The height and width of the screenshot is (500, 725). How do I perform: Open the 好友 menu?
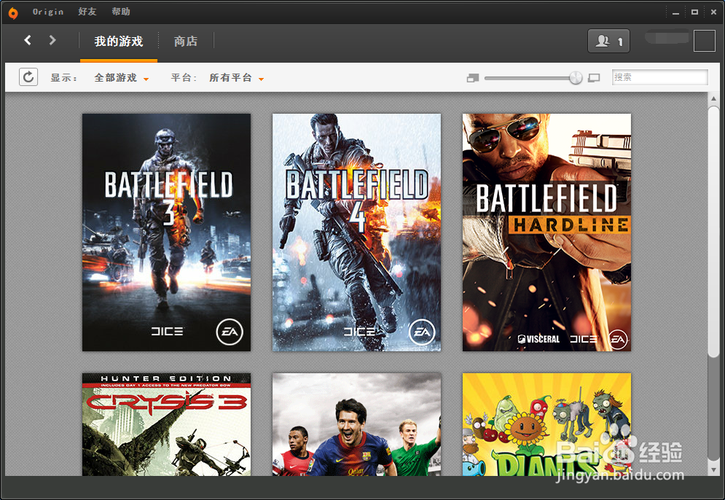[87, 12]
